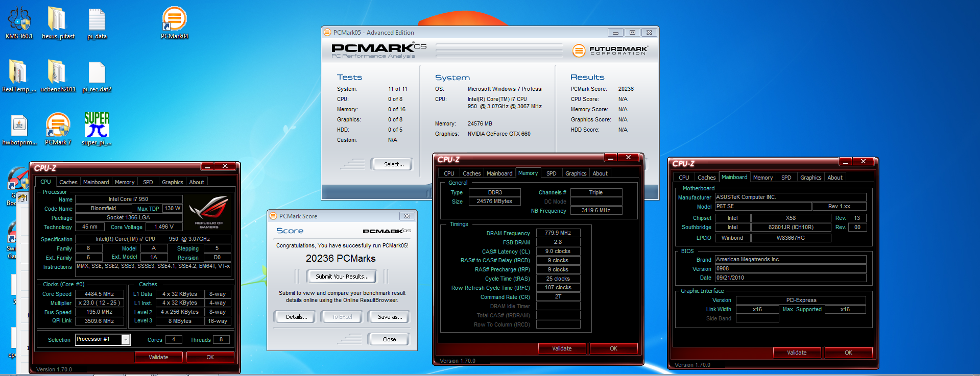Open the pi_data file
980x376 pixels.
point(97,23)
